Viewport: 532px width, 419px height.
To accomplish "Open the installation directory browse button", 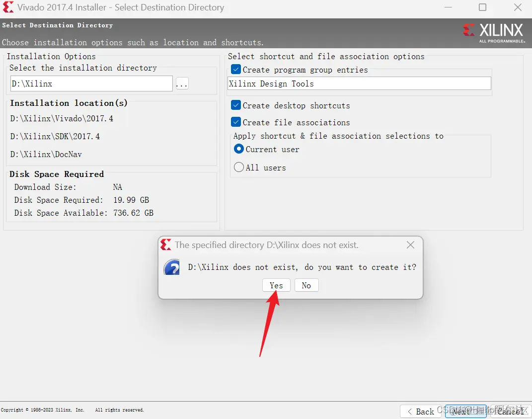I will (182, 84).
